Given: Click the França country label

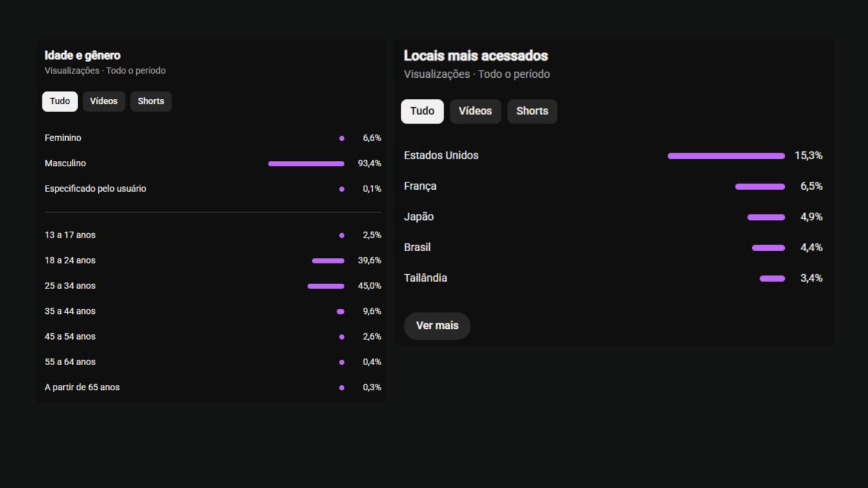Looking at the screenshot, I should (x=420, y=186).
